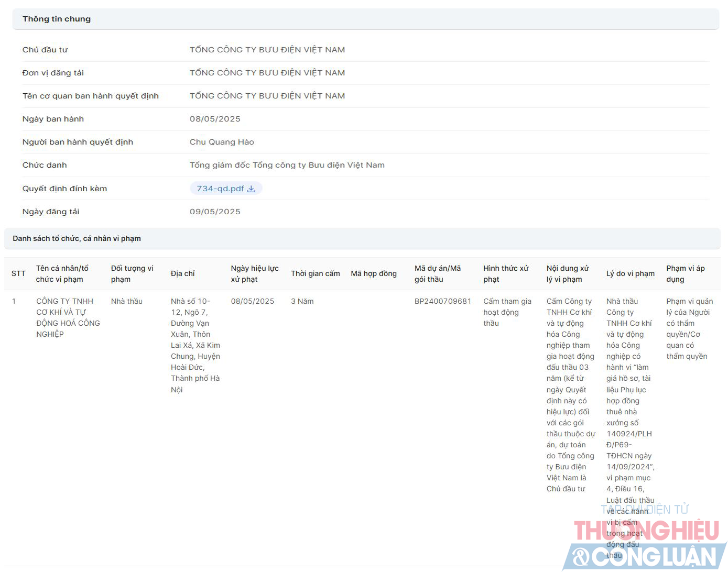Open the 734-qd.pdf attachment link
This screenshot has height=572, width=728.
(x=220, y=189)
